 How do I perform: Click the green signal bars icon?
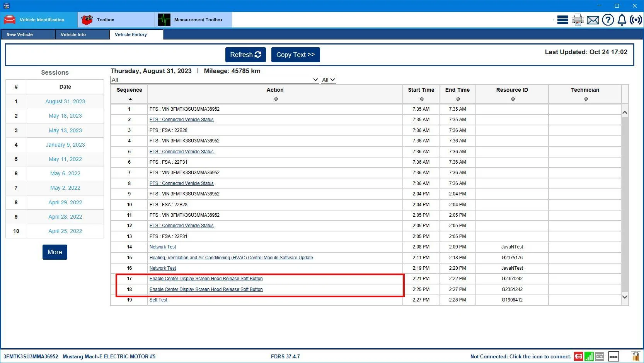point(589,356)
